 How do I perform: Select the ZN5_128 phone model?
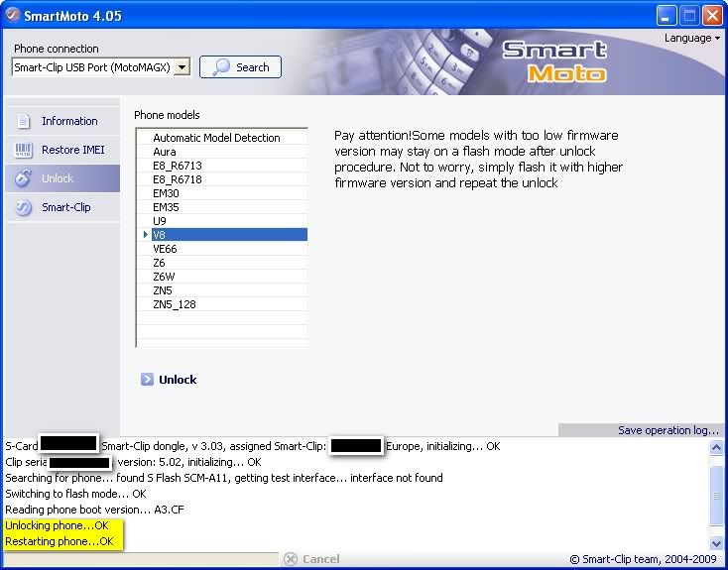(229, 304)
